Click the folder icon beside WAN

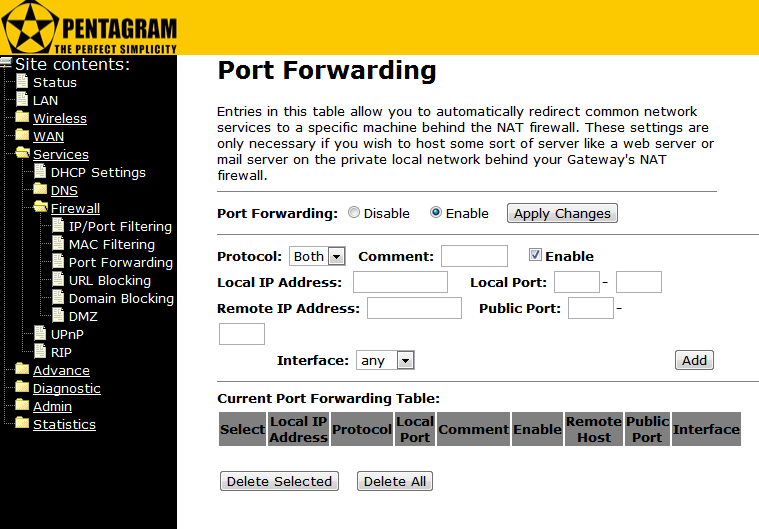click(x=22, y=136)
